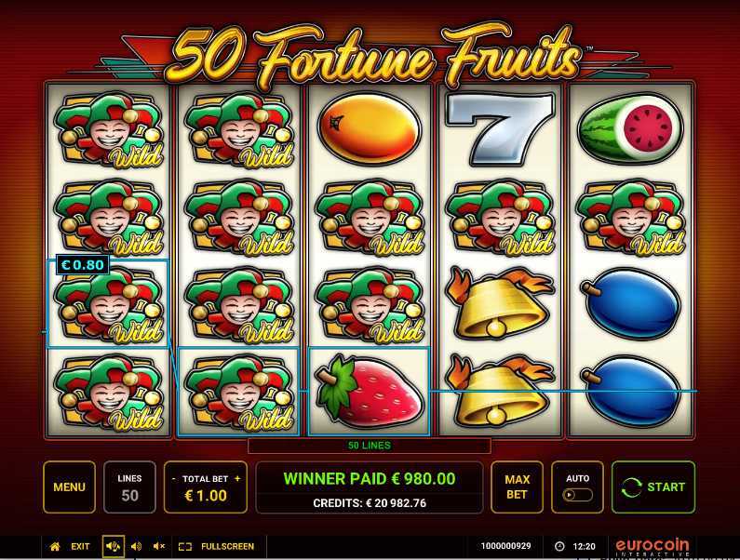The image size is (740, 560).
Task: Click the EXIT label
Action: [80, 546]
